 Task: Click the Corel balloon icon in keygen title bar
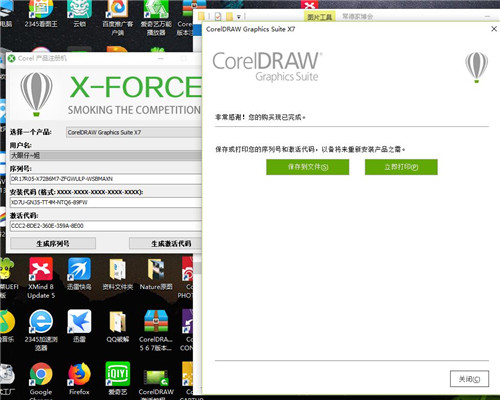coord(12,58)
